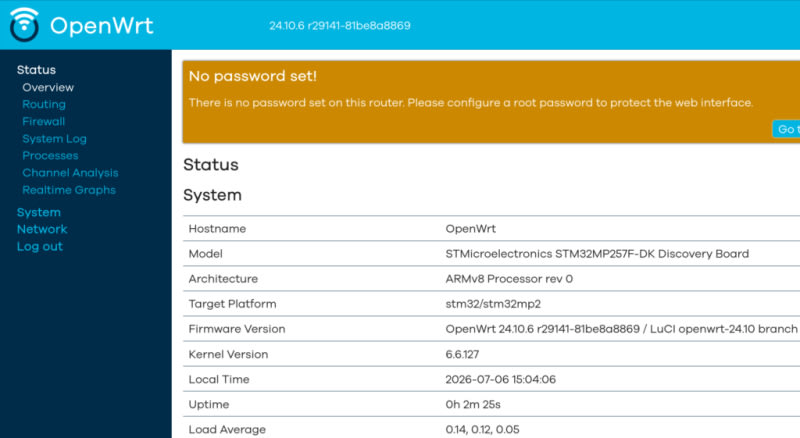Open Realtime Graphs
Viewport: 800px width, 438px height.
69,190
